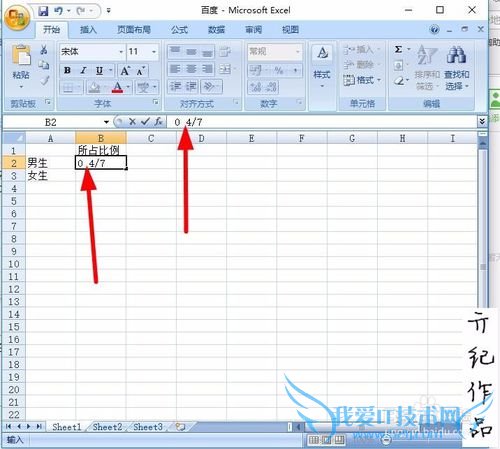The image size is (500, 449).
Task: Cut selection with scissors icon
Action: pos(44,50)
